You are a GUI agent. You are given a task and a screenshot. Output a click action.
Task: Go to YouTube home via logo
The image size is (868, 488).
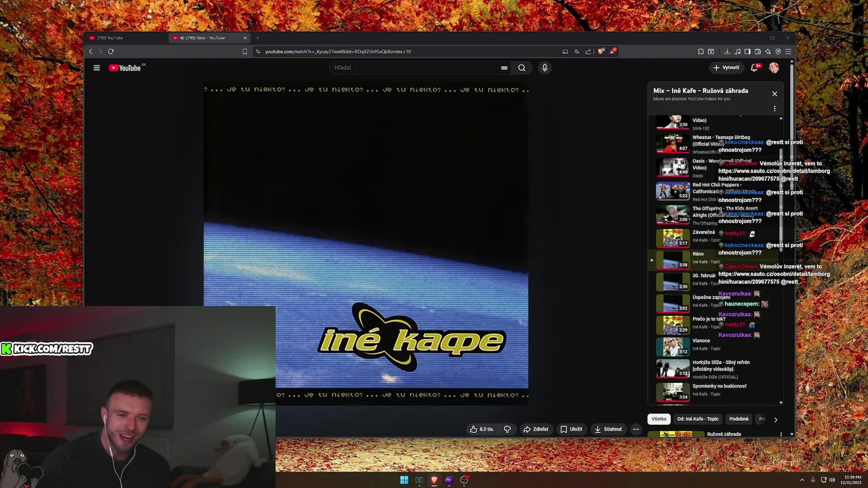(x=125, y=68)
